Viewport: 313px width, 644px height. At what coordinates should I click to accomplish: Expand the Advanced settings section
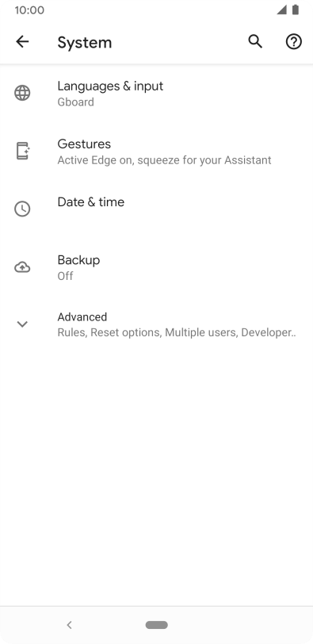[x=156, y=324]
